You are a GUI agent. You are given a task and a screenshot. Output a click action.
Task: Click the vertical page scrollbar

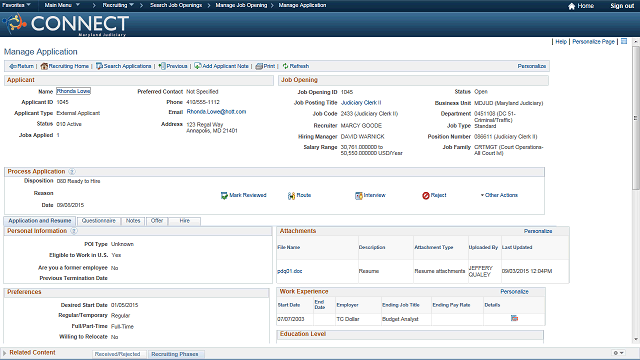click(636, 118)
